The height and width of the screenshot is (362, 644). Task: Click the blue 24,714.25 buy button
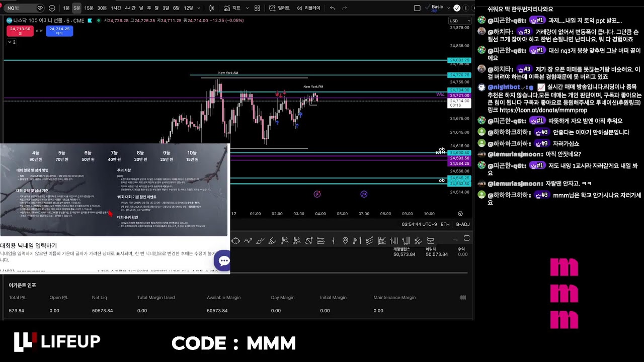pyautogui.click(x=59, y=31)
